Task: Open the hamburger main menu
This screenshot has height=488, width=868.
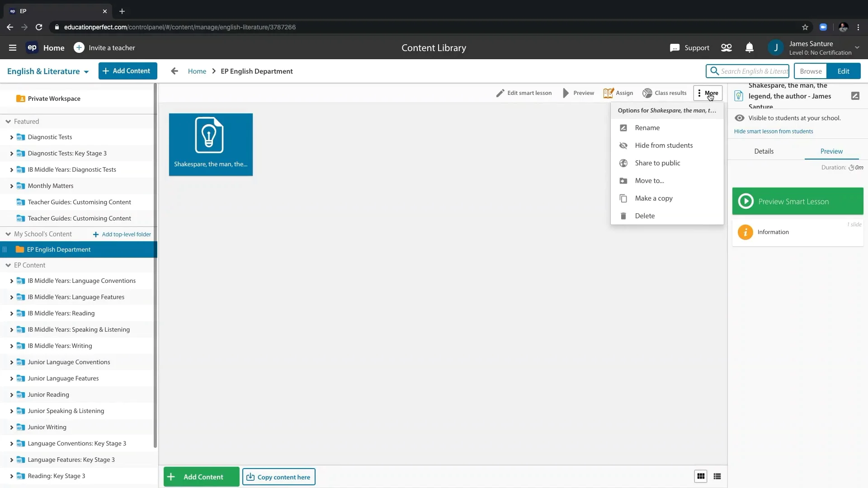Action: [13, 48]
